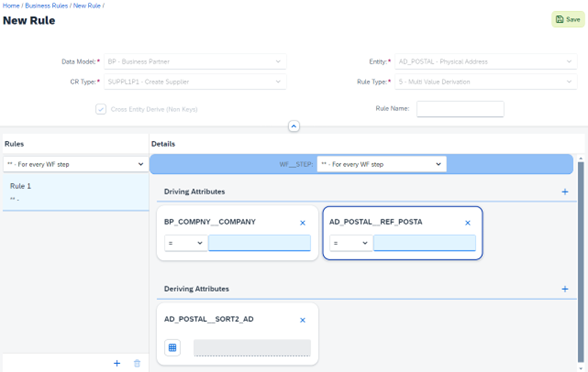
Task: Open the Home breadcrumb link
Action: coord(11,6)
